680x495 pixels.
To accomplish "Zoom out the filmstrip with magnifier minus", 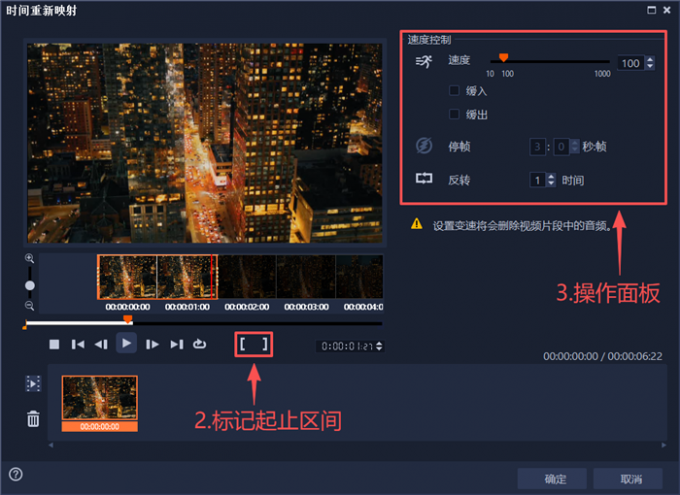I will coord(29,305).
